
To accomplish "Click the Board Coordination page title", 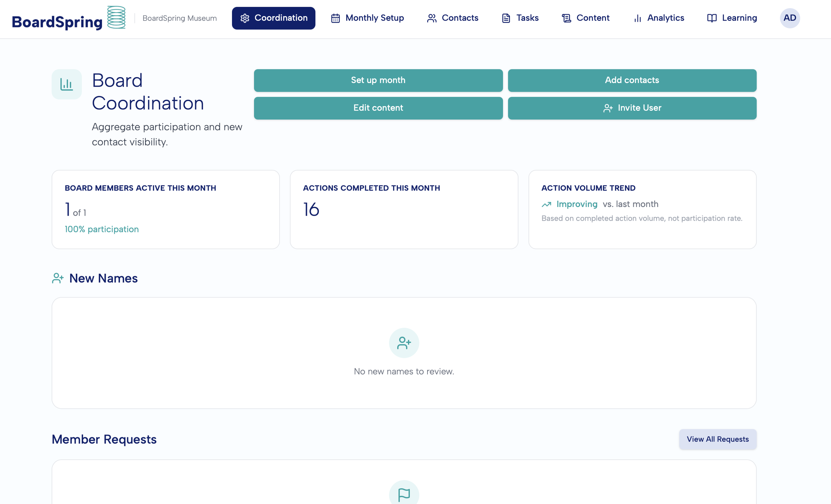I will [x=148, y=92].
